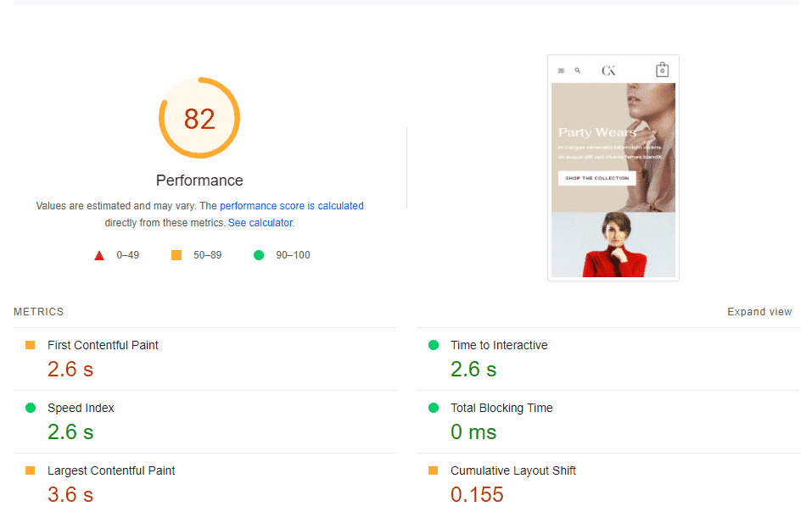The width and height of the screenshot is (812, 512).
Task: Click the circular Performance score gauge
Action: 199,118
